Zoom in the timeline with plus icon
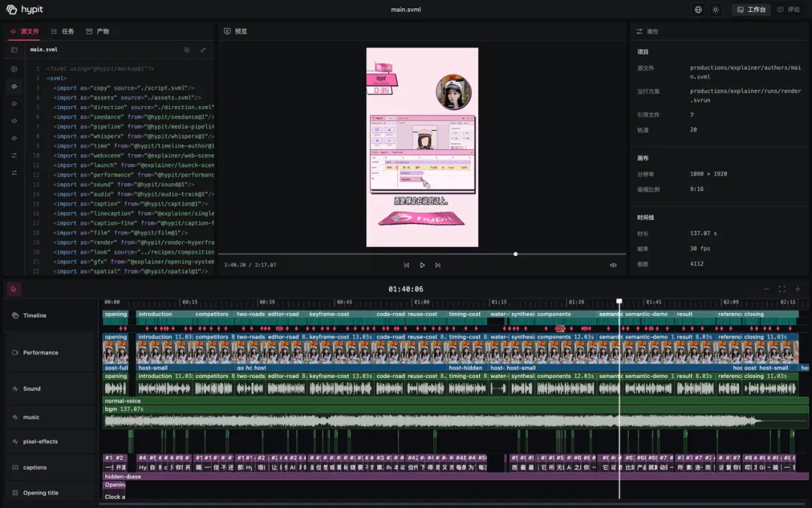 (798, 289)
